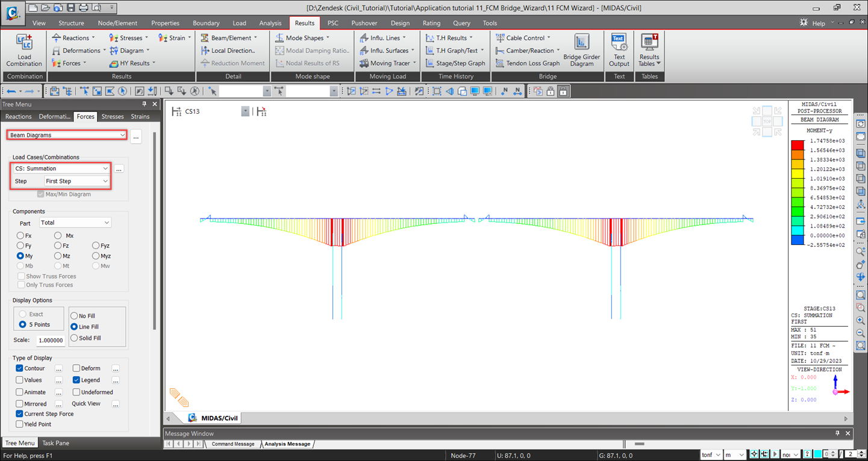The image size is (868, 461).
Task: Click the stage icon left of CS13
Action: pyautogui.click(x=176, y=111)
